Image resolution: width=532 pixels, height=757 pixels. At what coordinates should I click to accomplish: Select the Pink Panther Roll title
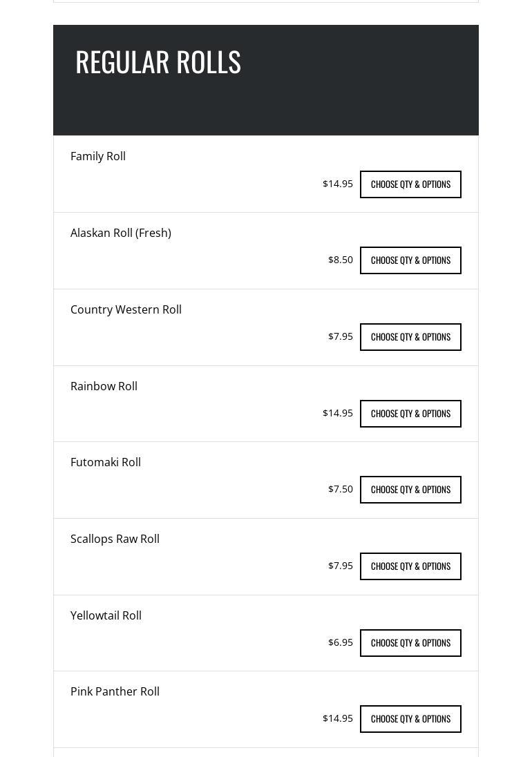115,691
